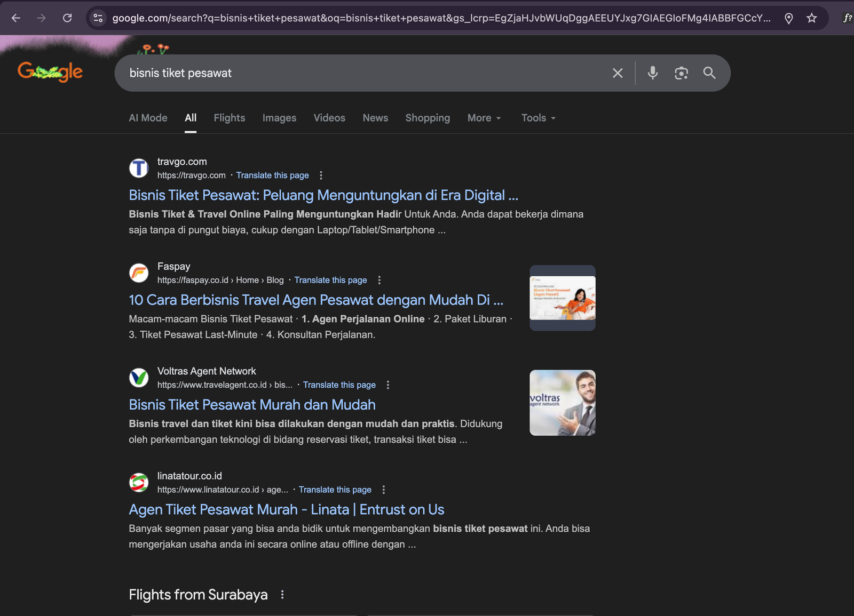Screen dimensions: 854x616
Task: Switch to the Flights tab
Action: click(x=230, y=118)
